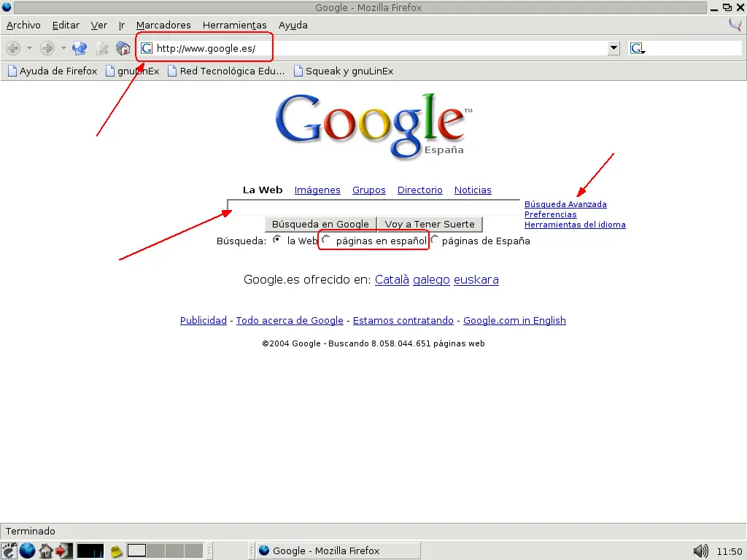Open the Editar menu
Viewport: 747px width, 560px height.
coord(66,26)
